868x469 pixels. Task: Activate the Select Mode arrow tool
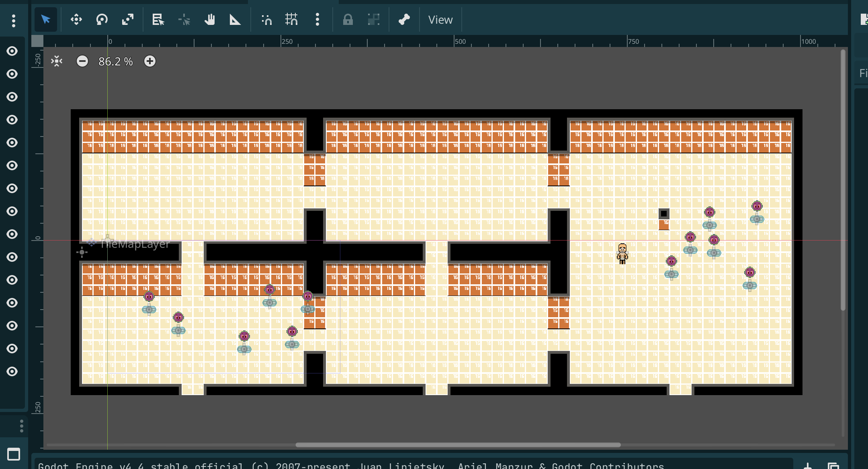click(45, 19)
